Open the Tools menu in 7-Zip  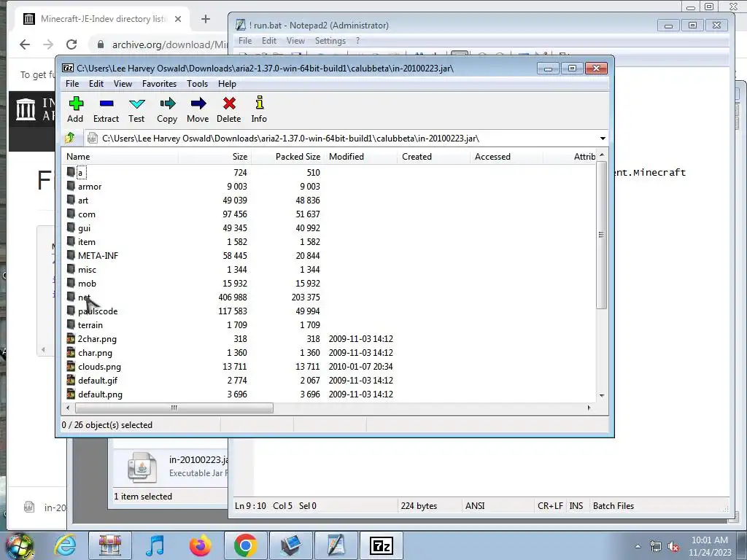coord(197,84)
